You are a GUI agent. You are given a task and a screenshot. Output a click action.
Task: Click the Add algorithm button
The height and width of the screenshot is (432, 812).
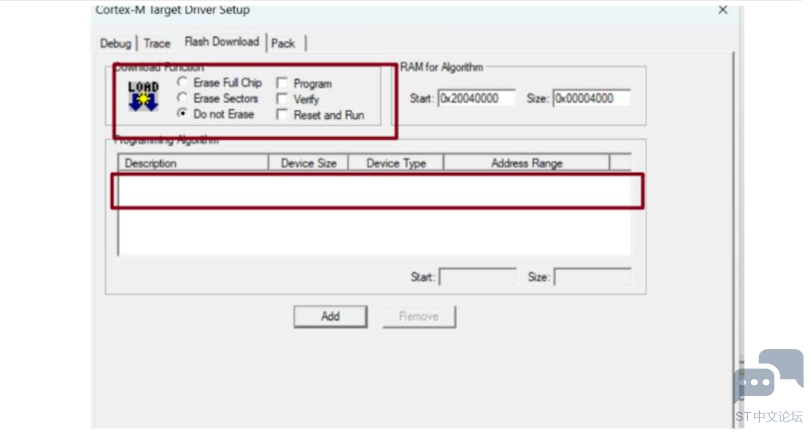point(330,316)
